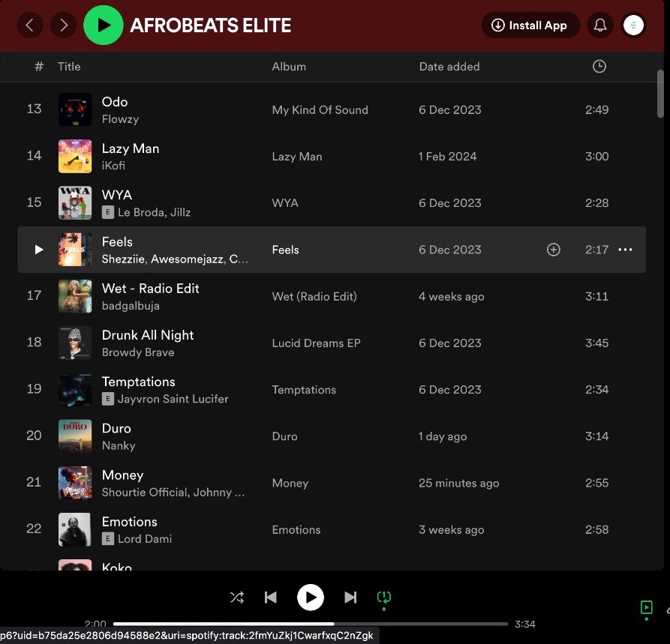The height and width of the screenshot is (644, 670).
Task: Click the 3:34 total time label
Action: [524, 624]
